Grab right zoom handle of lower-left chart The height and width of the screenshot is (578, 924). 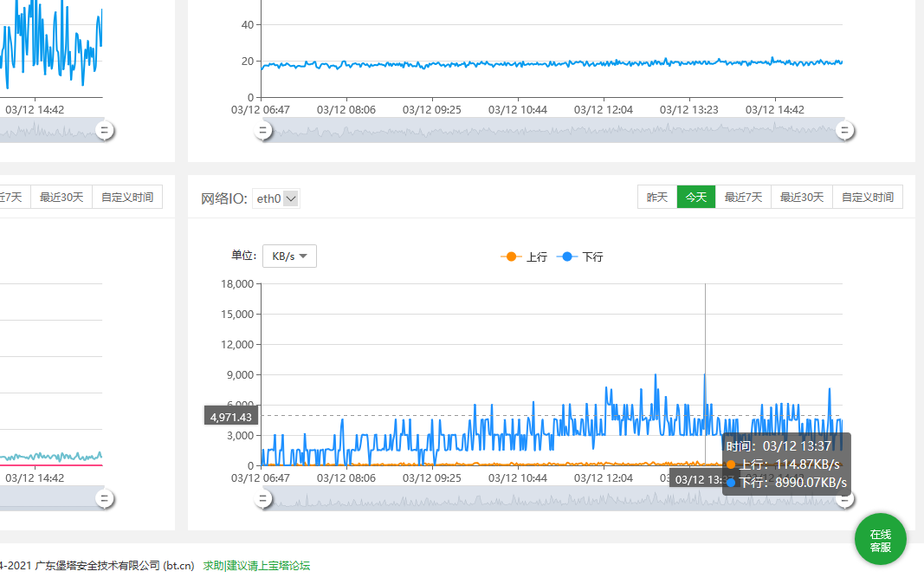[104, 499]
